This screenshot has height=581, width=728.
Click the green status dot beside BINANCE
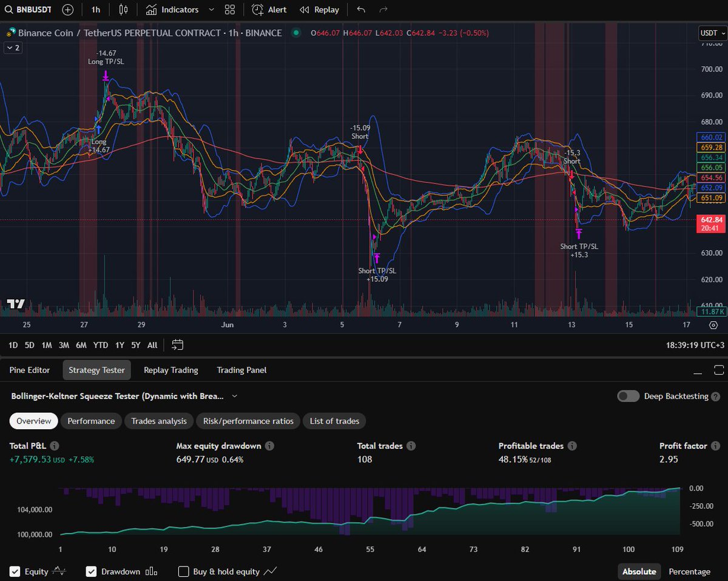click(295, 33)
